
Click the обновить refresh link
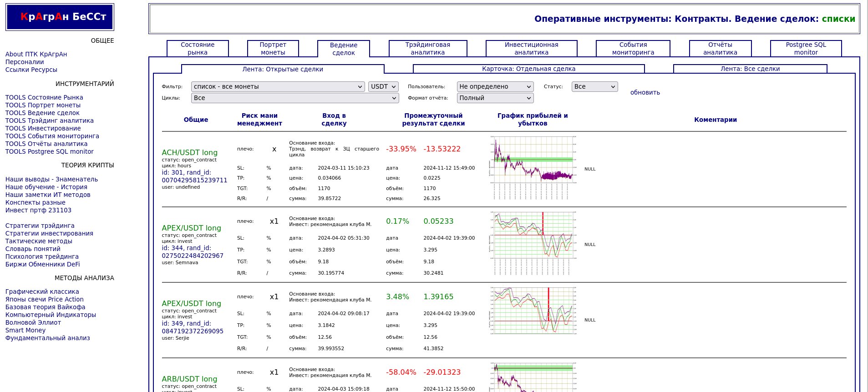(x=645, y=92)
